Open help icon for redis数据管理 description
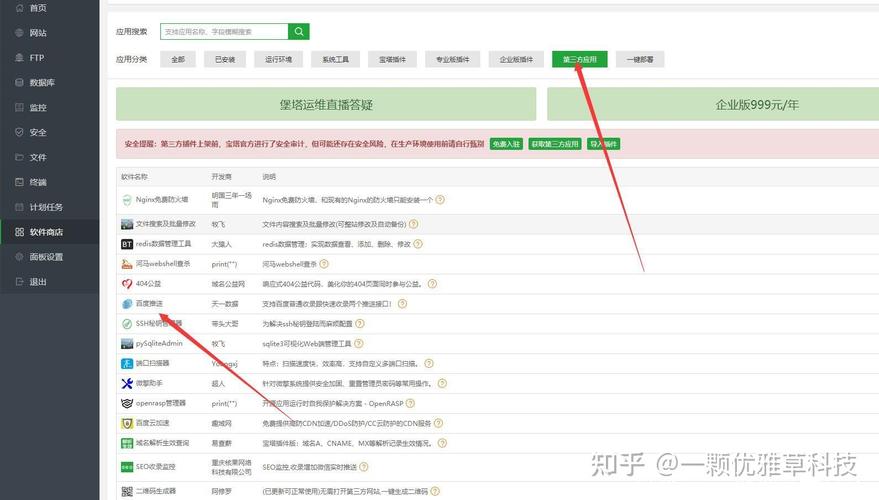Image resolution: width=879 pixels, height=500 pixels. pyautogui.click(x=418, y=244)
